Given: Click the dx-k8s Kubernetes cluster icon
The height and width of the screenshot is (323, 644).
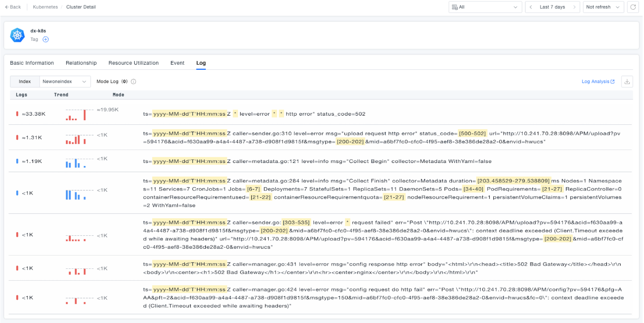Looking at the screenshot, I should 17,35.
